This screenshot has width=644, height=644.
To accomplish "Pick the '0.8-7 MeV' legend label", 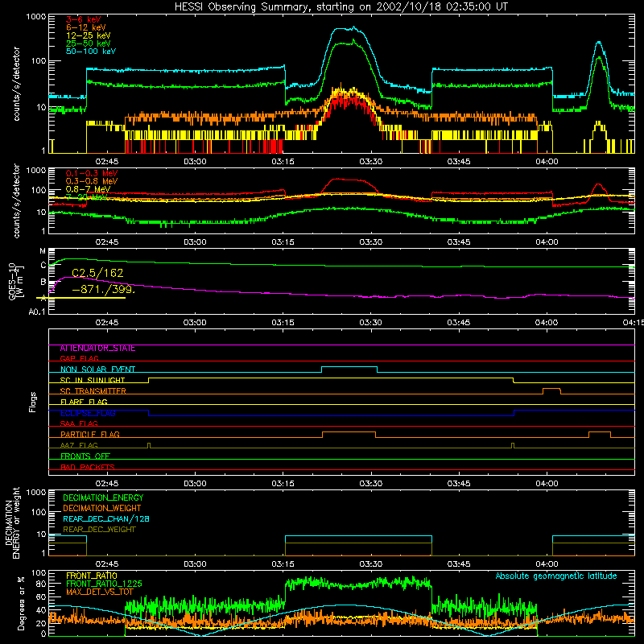I will (88, 189).
